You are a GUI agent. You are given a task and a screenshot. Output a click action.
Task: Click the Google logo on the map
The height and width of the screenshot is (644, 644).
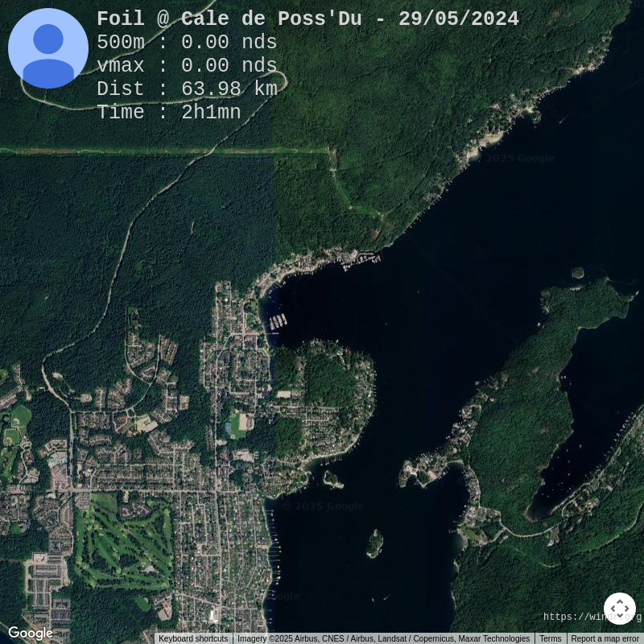[x=31, y=634]
